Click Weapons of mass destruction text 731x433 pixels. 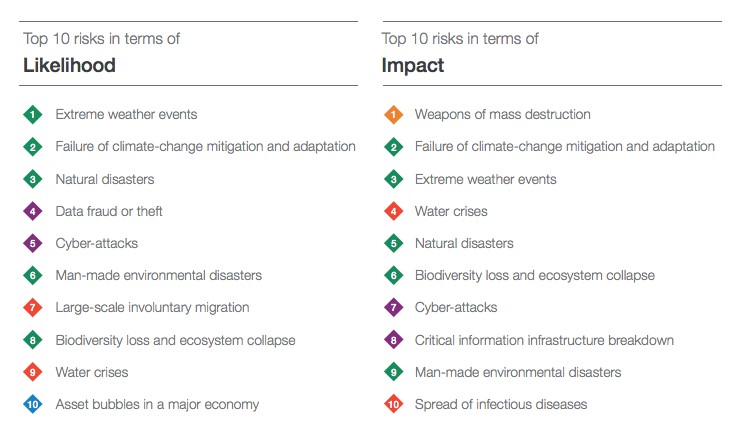pos(502,114)
